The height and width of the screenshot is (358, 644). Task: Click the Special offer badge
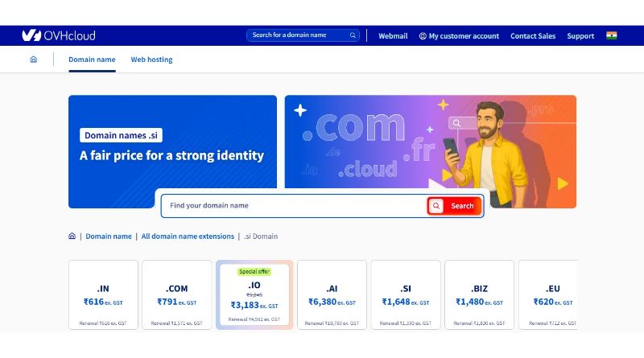(x=254, y=271)
